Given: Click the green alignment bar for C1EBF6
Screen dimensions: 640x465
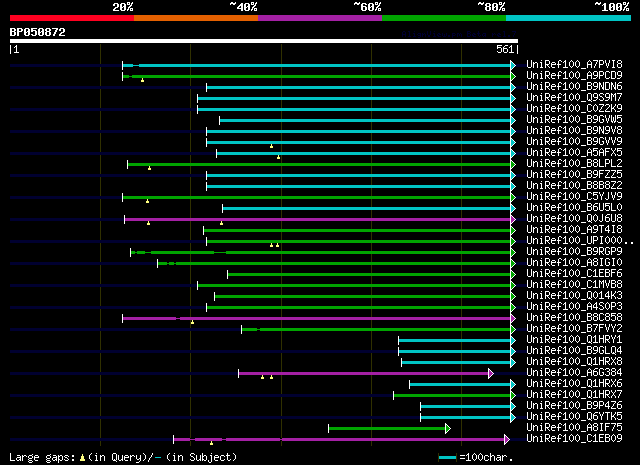Looking at the screenshot, I should [x=369, y=274].
